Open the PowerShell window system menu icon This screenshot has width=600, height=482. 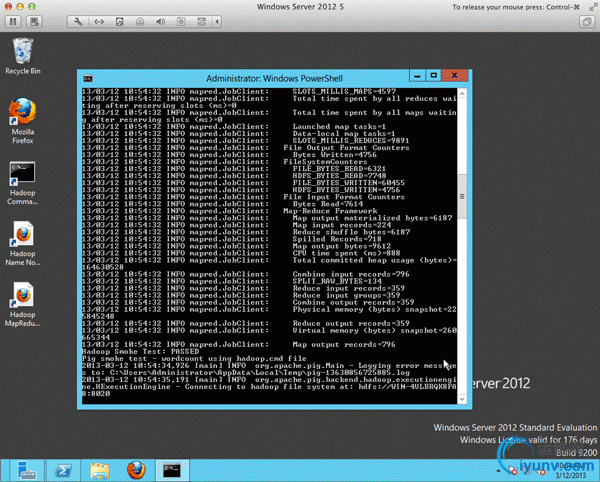(x=88, y=78)
